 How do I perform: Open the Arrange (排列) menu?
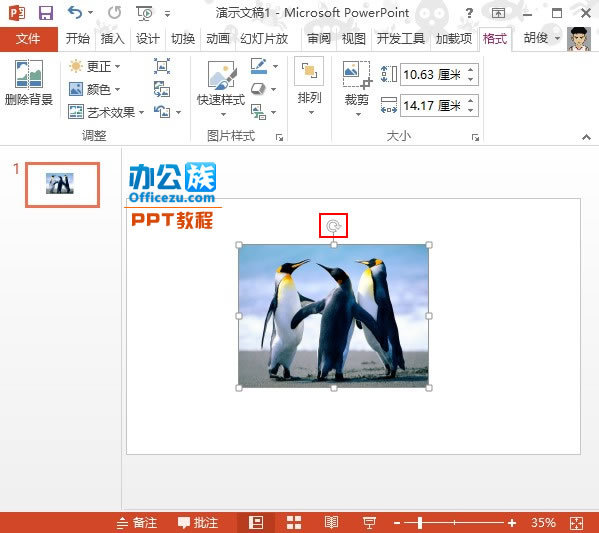pos(309,86)
